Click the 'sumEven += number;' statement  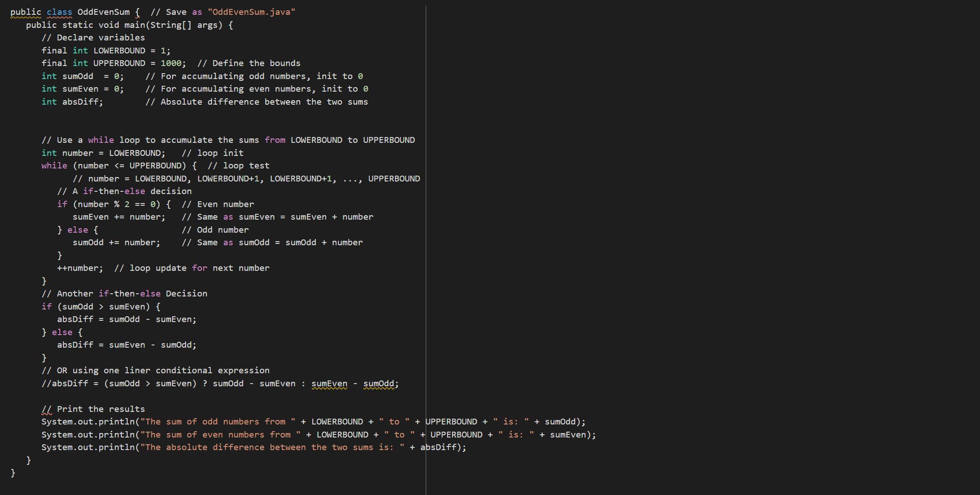119,217
